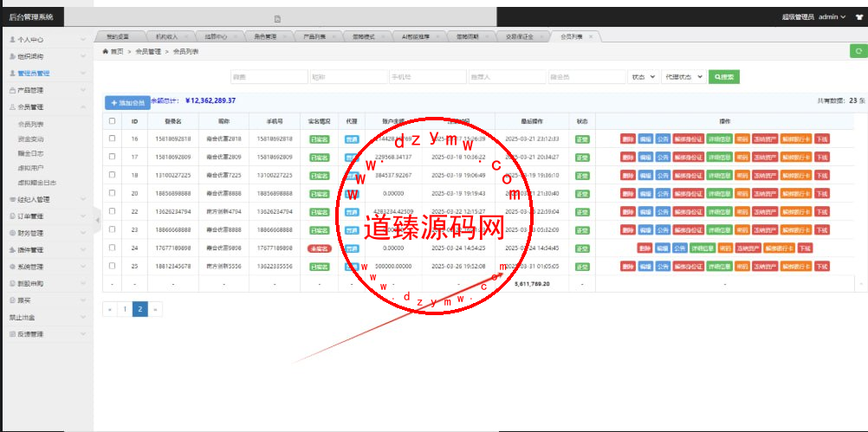
Task: Click the 系统管理 gear icon in sidebar
Action: 13,267
